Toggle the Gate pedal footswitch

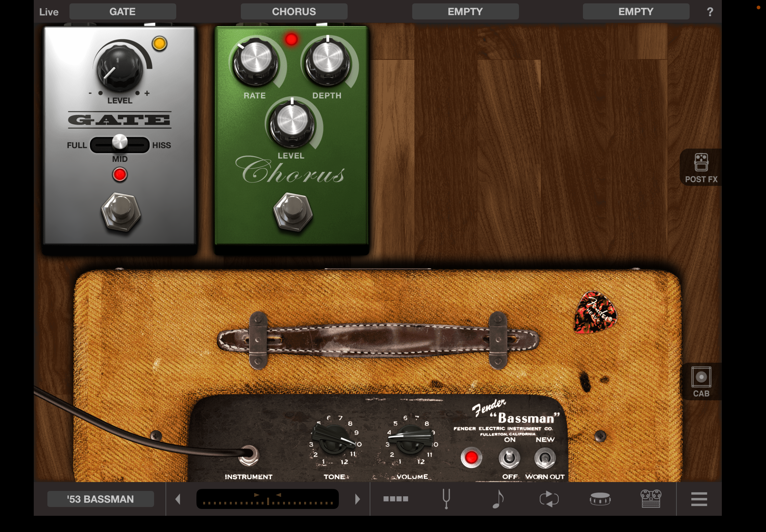[x=121, y=212]
